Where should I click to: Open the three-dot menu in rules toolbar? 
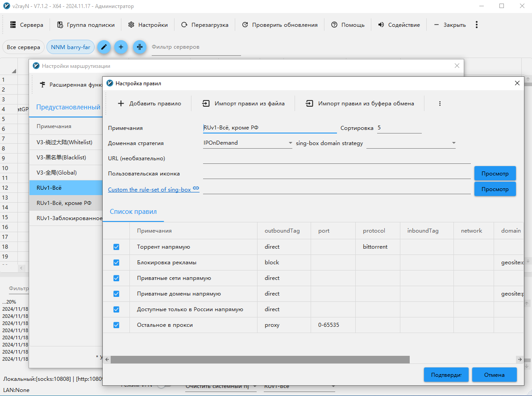coord(440,104)
